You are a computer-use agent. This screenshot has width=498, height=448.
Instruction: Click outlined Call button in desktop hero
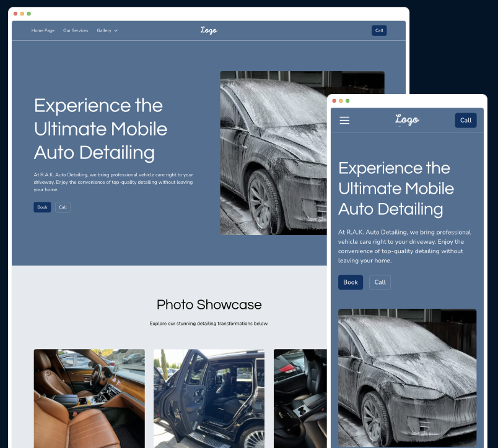click(x=63, y=207)
